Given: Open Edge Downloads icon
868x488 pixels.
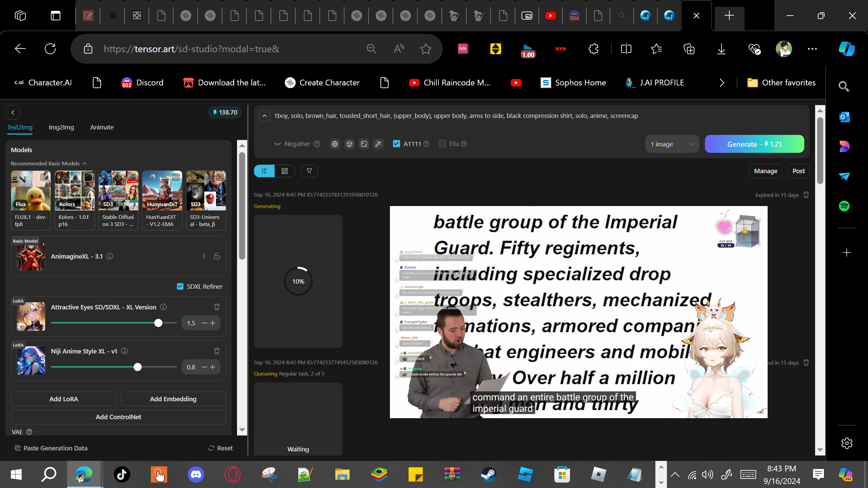Looking at the screenshot, I should [722, 49].
